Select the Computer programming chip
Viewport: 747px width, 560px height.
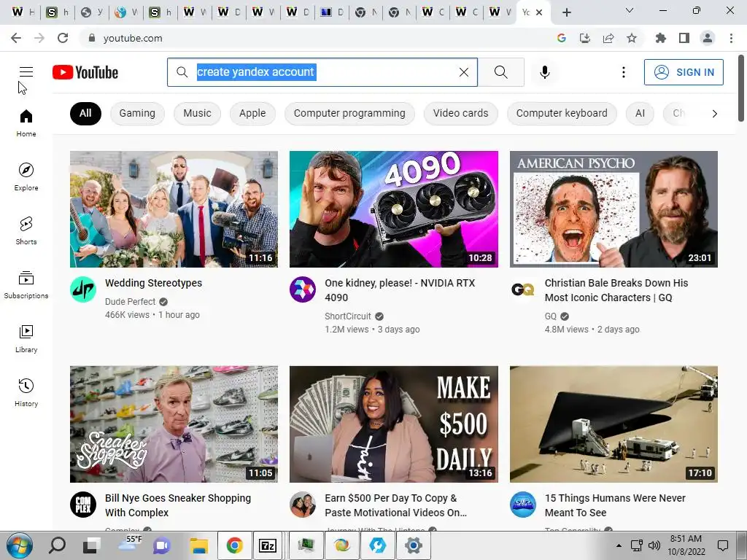tap(349, 113)
